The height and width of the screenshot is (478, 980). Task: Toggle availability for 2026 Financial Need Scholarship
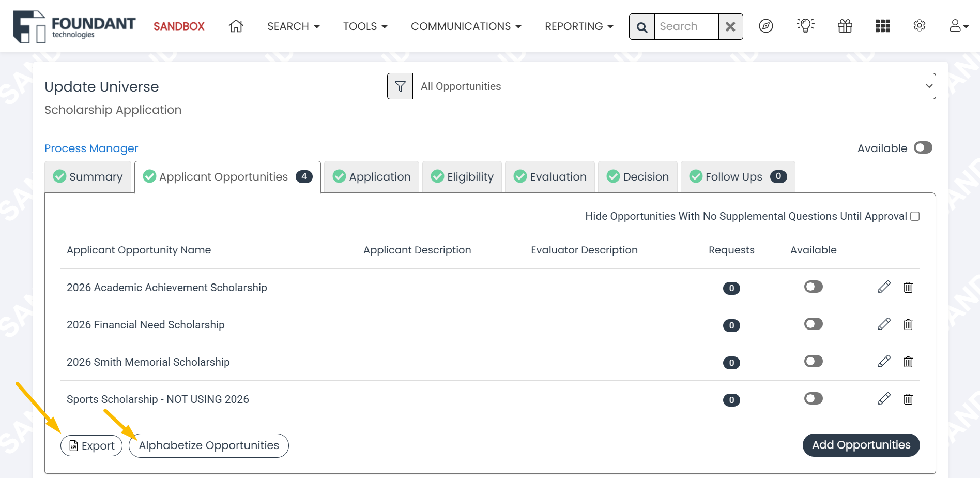(814, 324)
